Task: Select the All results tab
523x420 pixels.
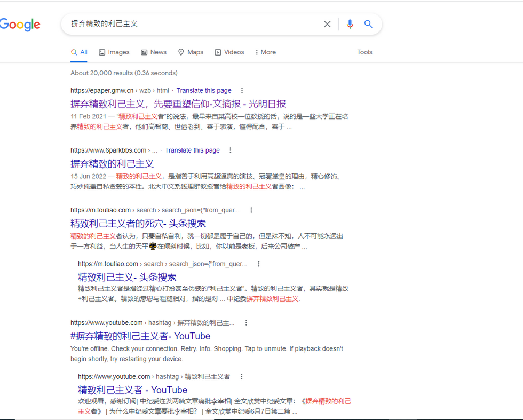Action: point(79,52)
